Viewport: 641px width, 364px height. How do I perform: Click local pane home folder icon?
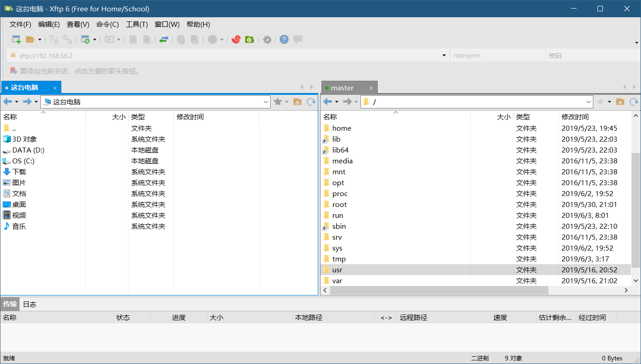[297, 102]
